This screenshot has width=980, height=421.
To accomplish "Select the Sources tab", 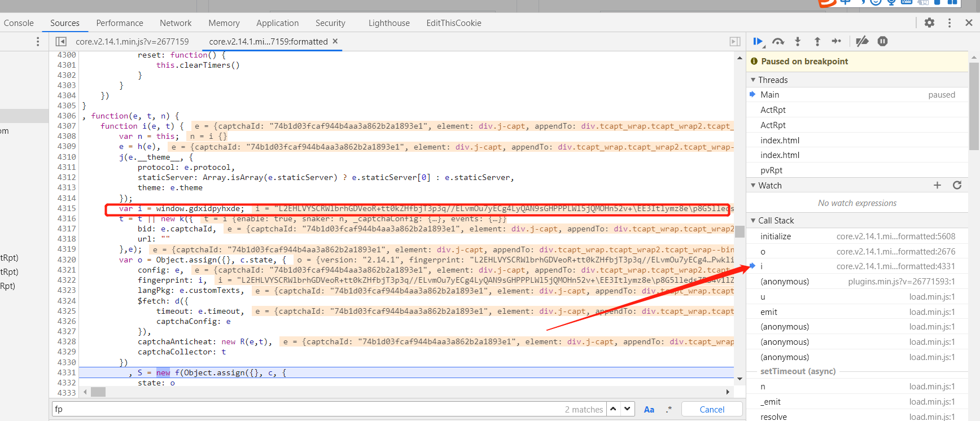I will coord(65,23).
